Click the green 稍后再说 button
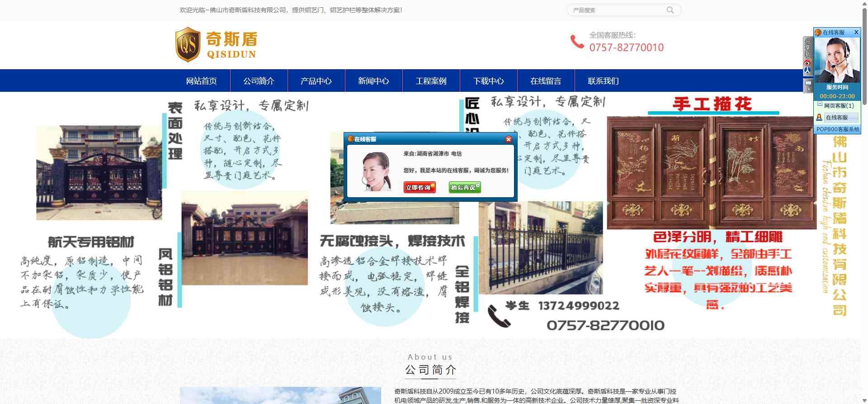Screen dimensions: 868x404 tap(464, 187)
